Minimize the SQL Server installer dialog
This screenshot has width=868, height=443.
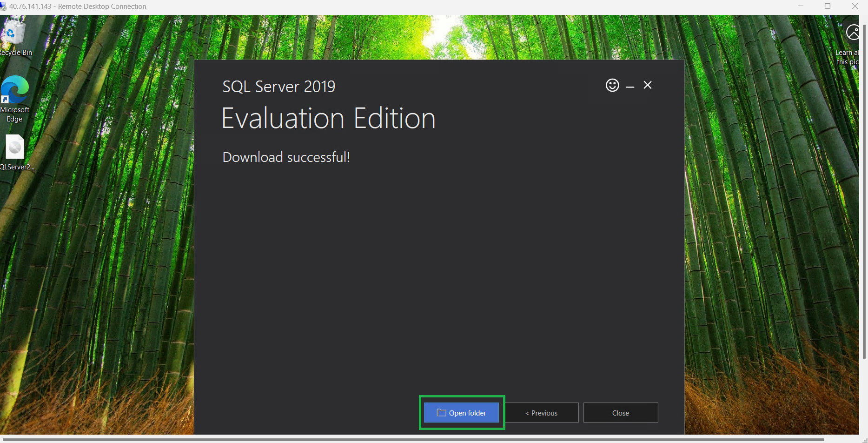point(630,86)
